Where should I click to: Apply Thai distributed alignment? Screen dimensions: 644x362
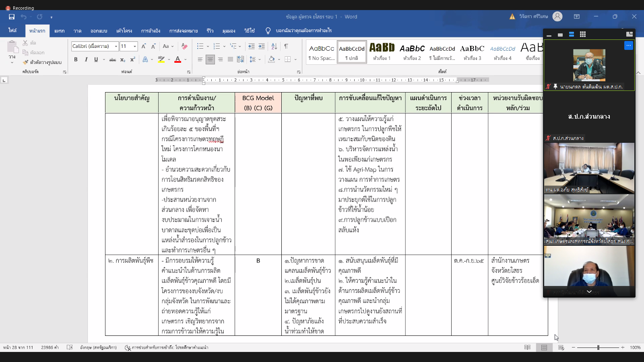tap(240, 60)
